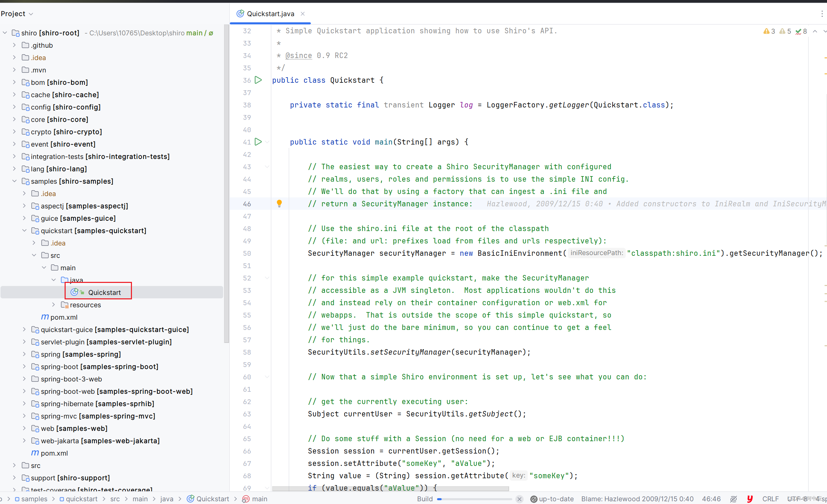Collapse quickstart [samples-quickstart] node

[24, 231]
